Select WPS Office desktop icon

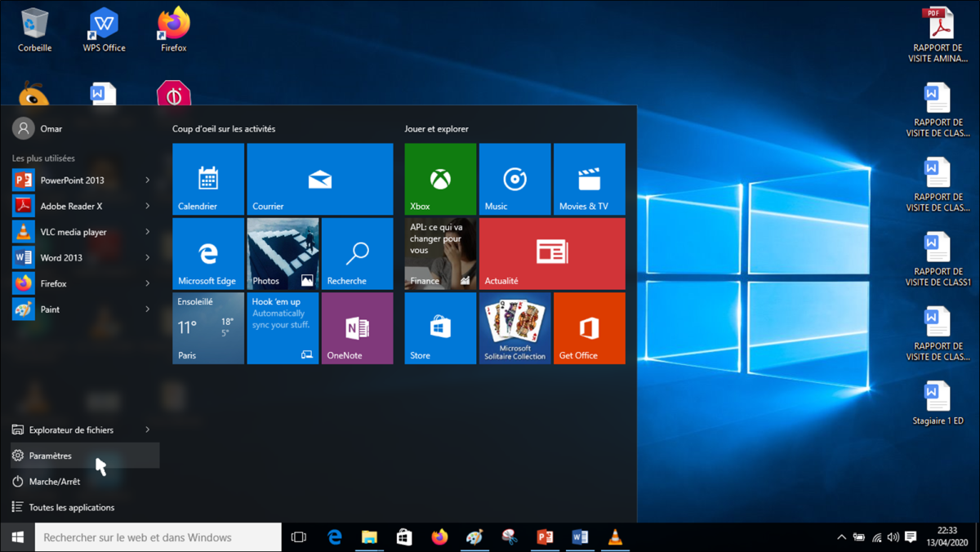tap(104, 30)
